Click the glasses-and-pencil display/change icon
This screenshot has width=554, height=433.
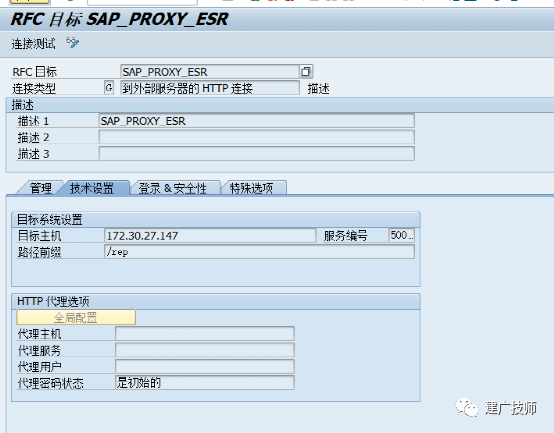click(x=73, y=43)
